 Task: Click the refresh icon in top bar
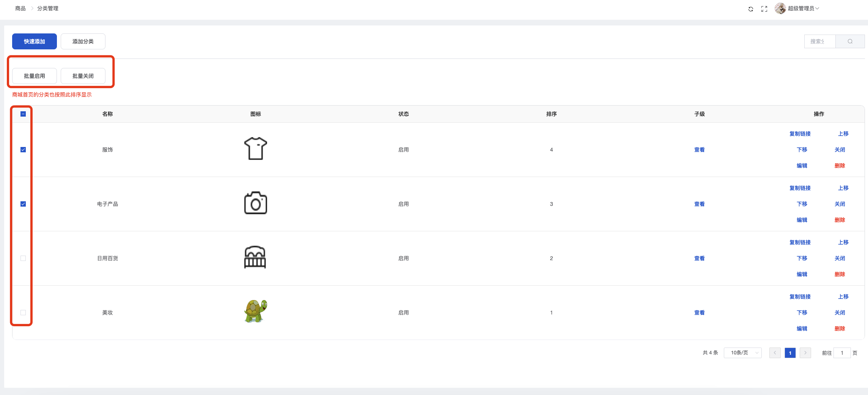[x=750, y=9]
